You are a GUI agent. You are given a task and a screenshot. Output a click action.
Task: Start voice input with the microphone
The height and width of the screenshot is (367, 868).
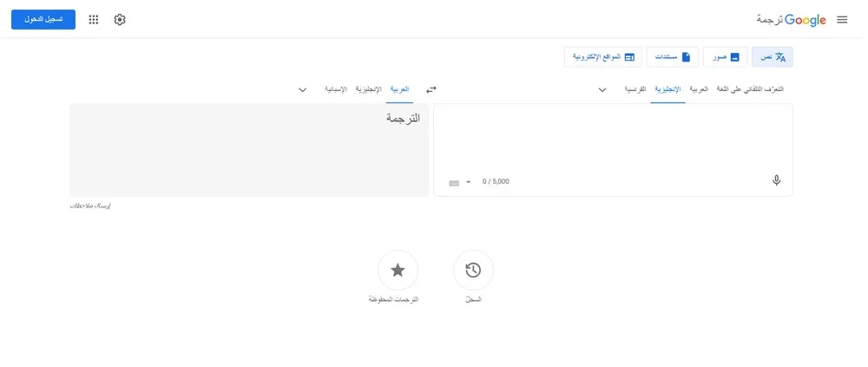click(x=776, y=180)
